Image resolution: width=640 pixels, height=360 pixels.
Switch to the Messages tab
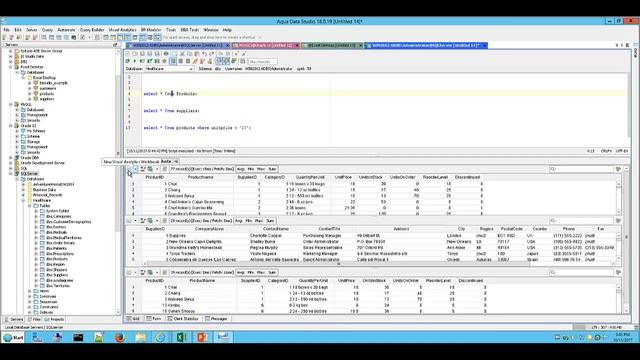point(216,319)
